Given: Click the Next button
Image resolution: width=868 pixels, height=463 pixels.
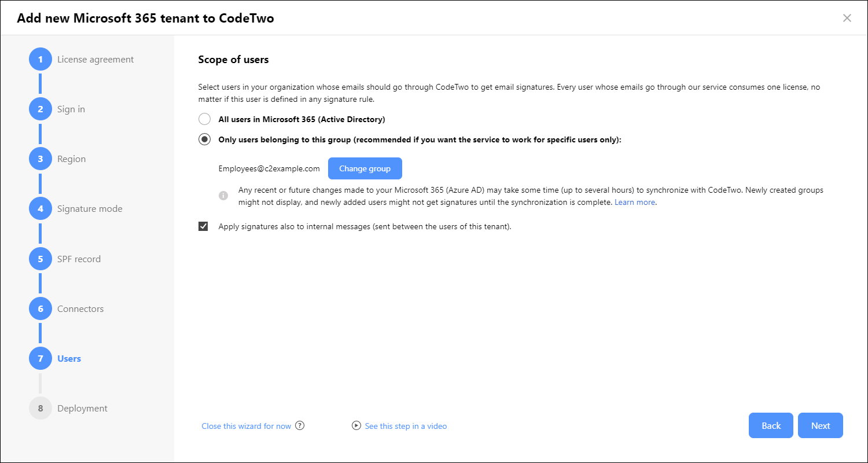Looking at the screenshot, I should (x=821, y=425).
